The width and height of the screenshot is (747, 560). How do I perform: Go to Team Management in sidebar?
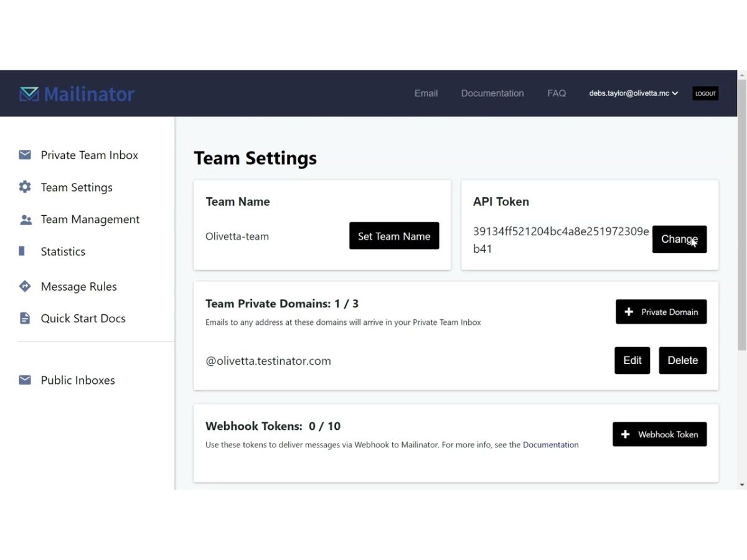[90, 219]
